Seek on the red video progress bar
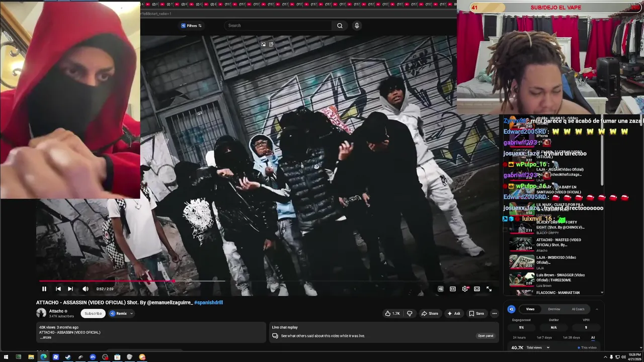 tap(107, 281)
